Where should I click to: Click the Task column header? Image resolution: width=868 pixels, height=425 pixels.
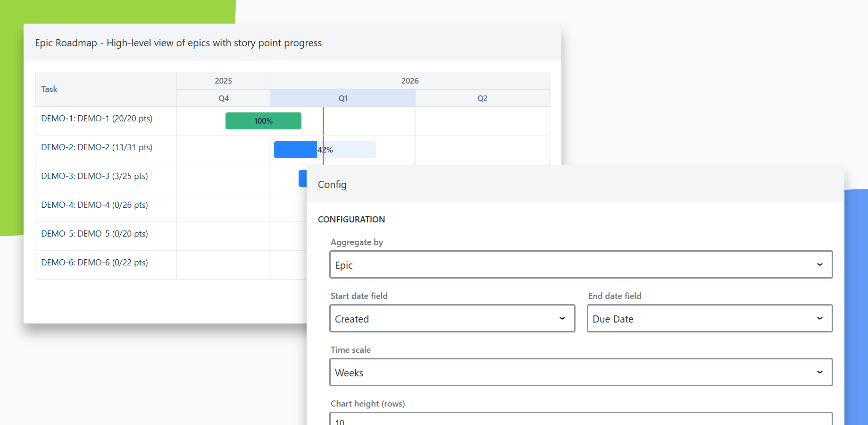pyautogui.click(x=49, y=89)
